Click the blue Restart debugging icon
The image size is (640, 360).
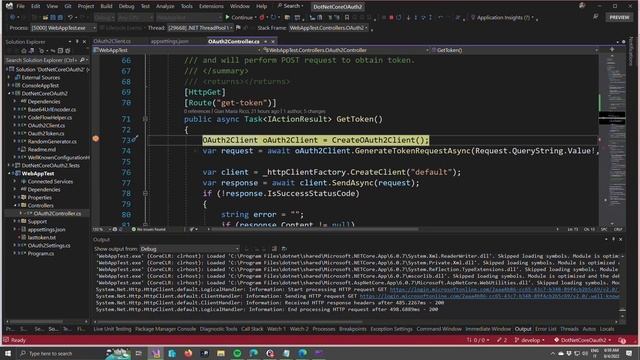399,18
